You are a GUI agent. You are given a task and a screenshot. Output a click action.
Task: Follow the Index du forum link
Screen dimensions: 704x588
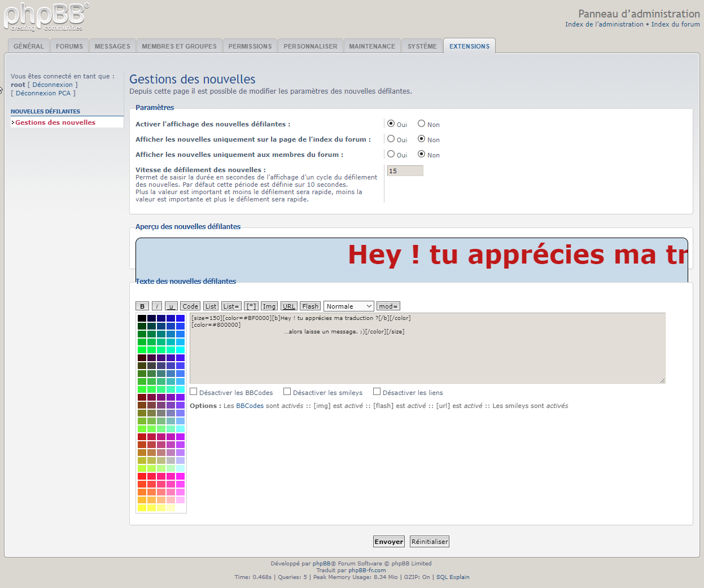pos(675,24)
